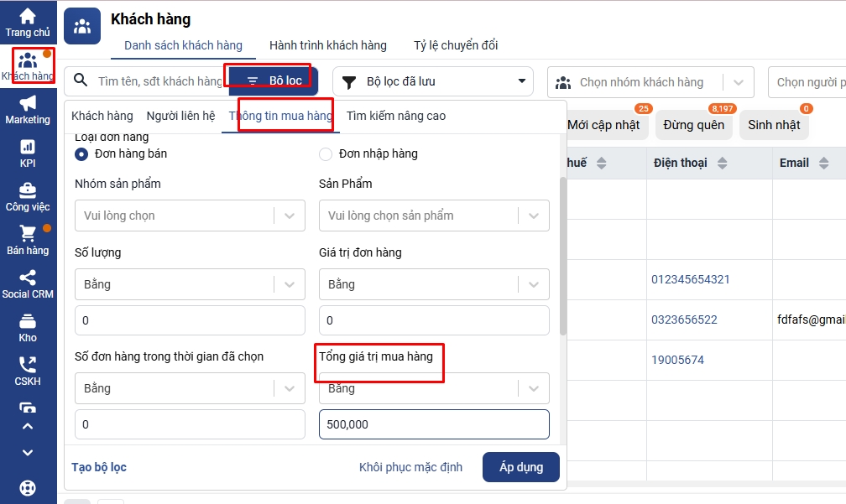Open Marketing megaphone icon in sidebar

[x=28, y=104]
